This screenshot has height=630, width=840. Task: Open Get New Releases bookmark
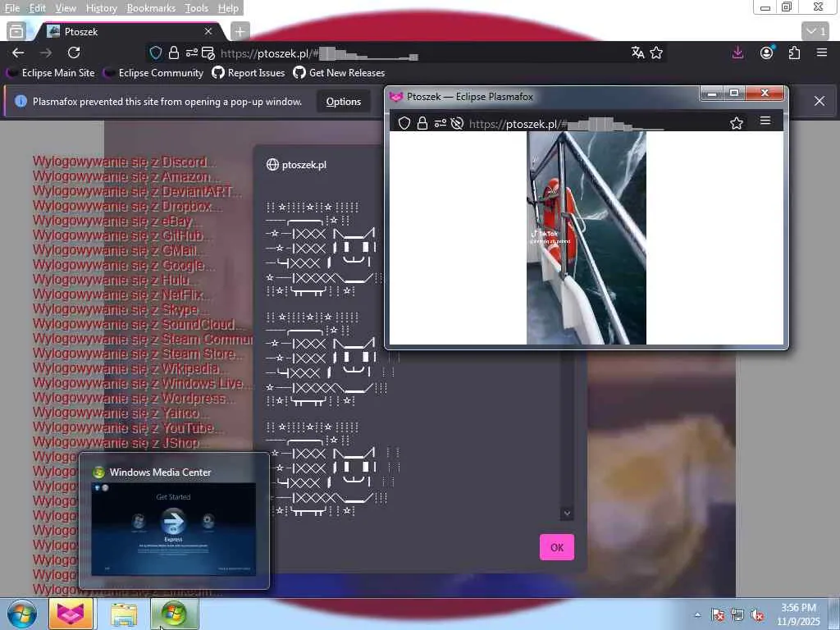[339, 73]
